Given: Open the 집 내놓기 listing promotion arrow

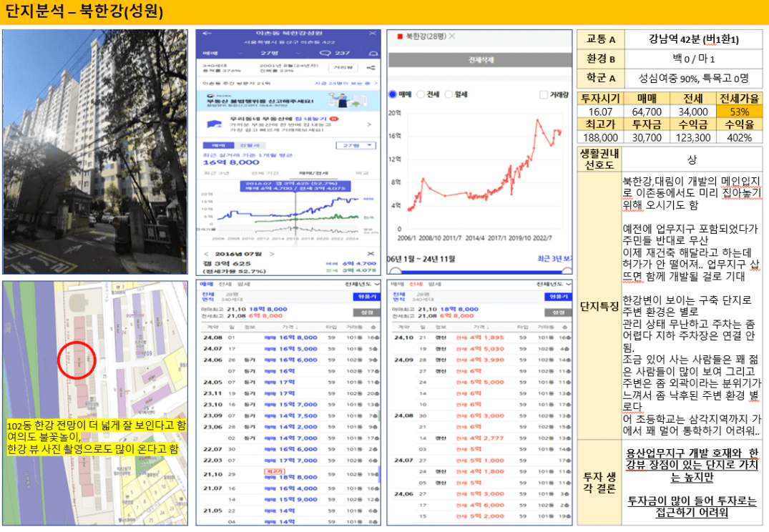Looking at the screenshot, I should coord(369,124).
